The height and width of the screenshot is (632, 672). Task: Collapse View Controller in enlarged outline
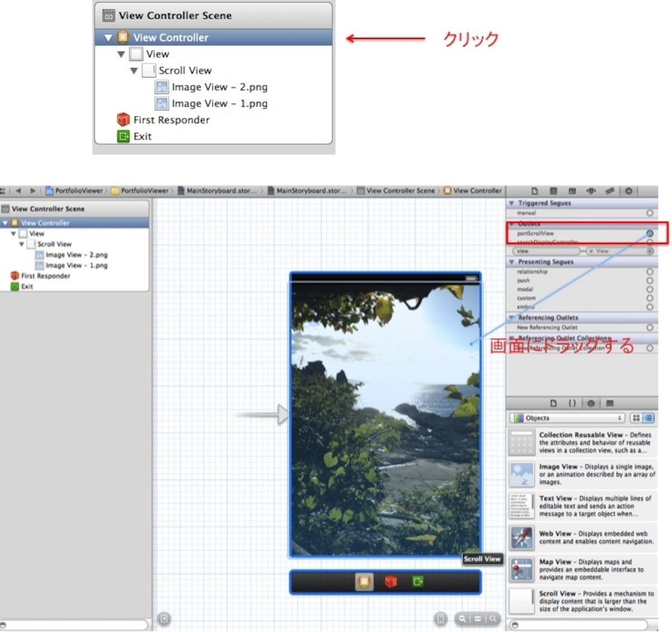108,38
